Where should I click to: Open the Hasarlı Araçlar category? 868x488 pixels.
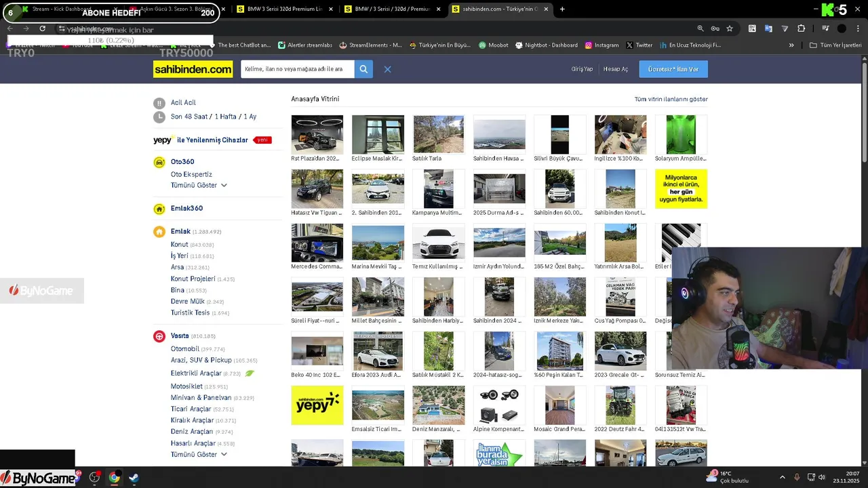click(193, 444)
